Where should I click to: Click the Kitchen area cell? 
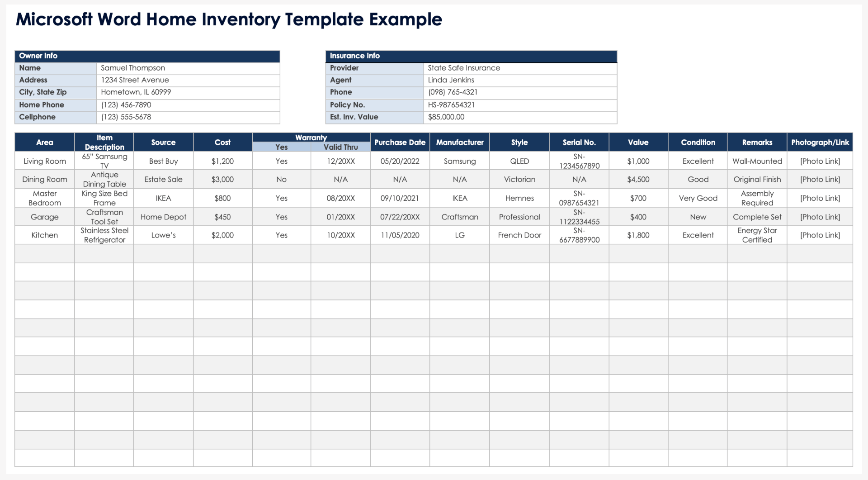tap(45, 235)
